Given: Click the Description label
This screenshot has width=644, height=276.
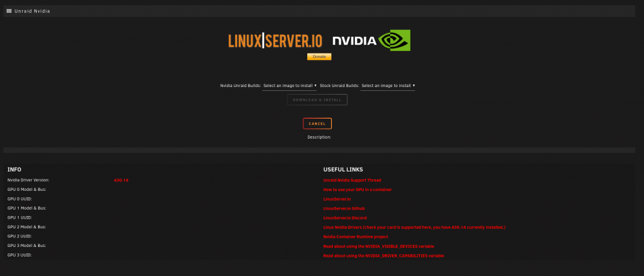Looking at the screenshot, I should 319,137.
